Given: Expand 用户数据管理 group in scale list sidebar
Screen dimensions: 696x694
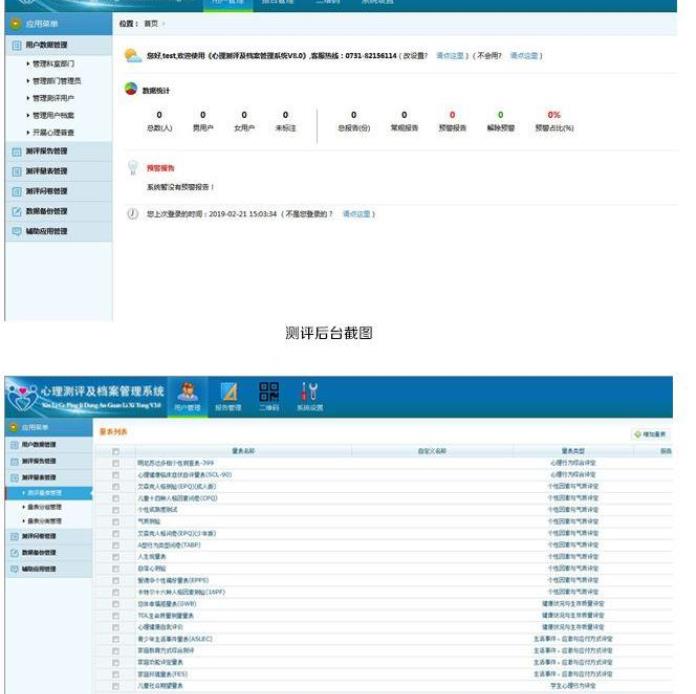Looking at the screenshot, I should 49,444.
